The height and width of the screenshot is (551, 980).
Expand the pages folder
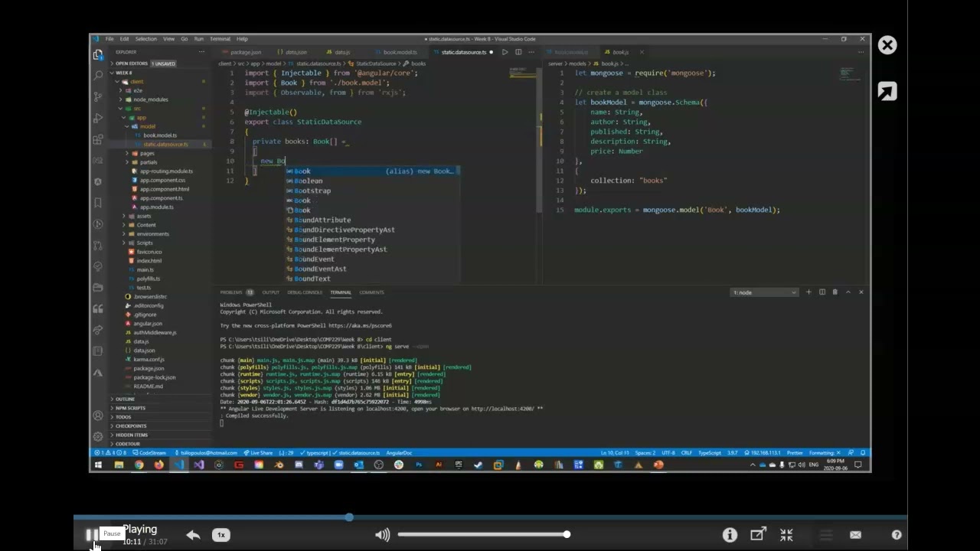[x=147, y=153]
